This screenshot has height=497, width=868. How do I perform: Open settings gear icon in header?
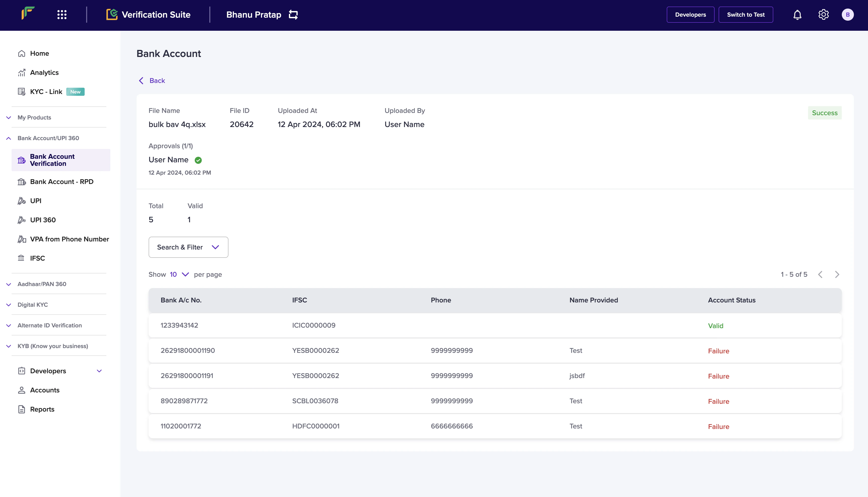pyautogui.click(x=823, y=15)
